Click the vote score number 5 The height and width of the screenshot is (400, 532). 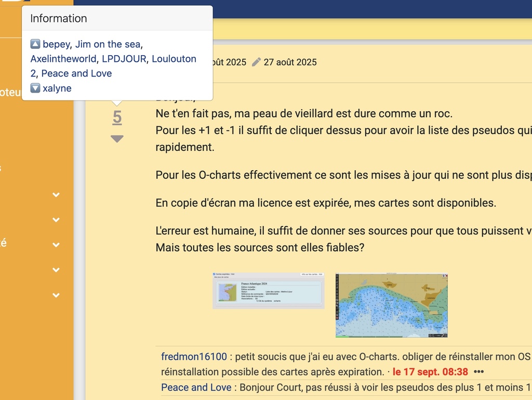[x=117, y=118]
